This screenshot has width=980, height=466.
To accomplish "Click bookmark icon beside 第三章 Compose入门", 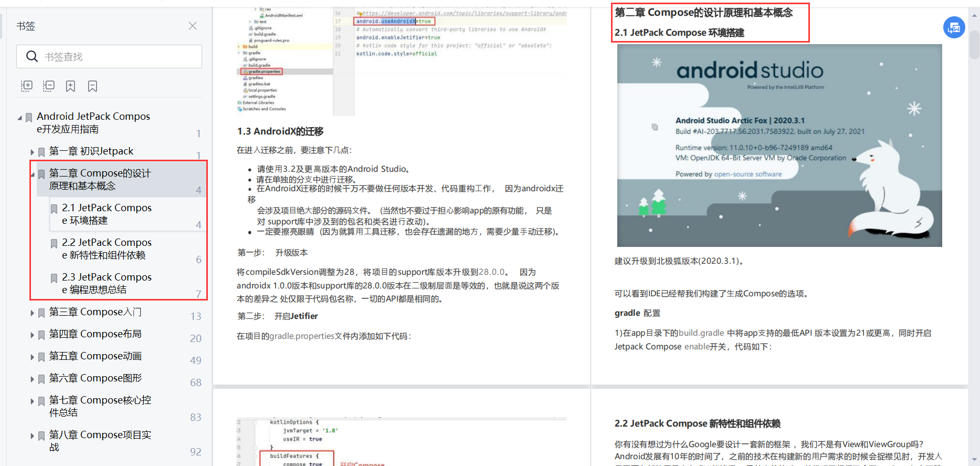I will (x=41, y=313).
